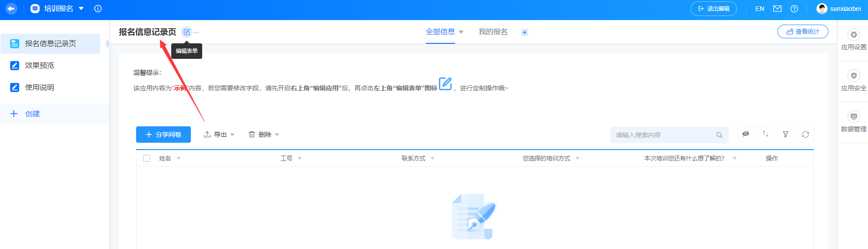
Task: Switch to the 全部信息 tab
Action: pyautogui.click(x=440, y=32)
